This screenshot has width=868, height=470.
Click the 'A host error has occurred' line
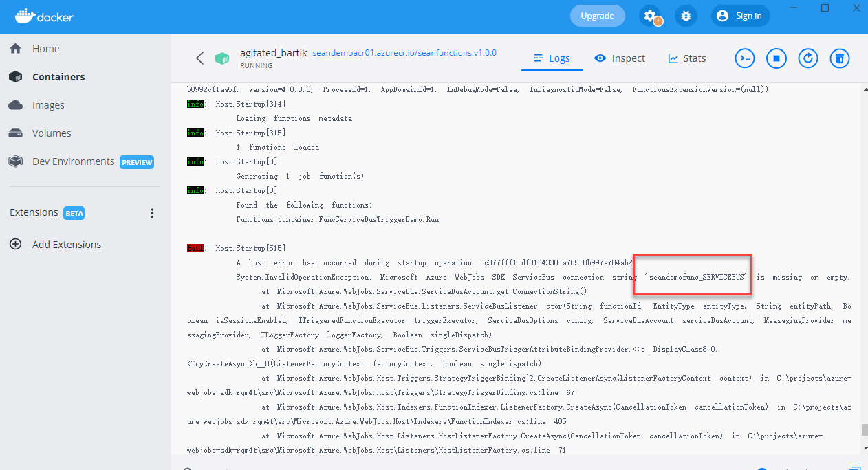[437, 262]
